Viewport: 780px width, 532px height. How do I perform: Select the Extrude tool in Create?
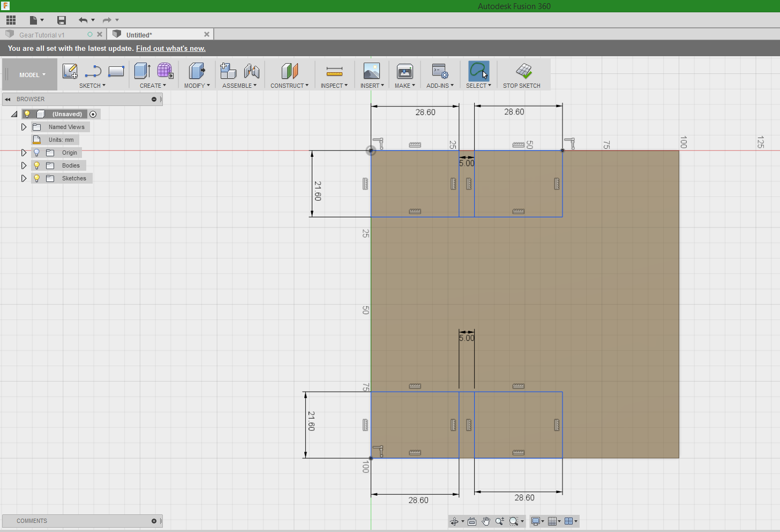(x=142, y=71)
